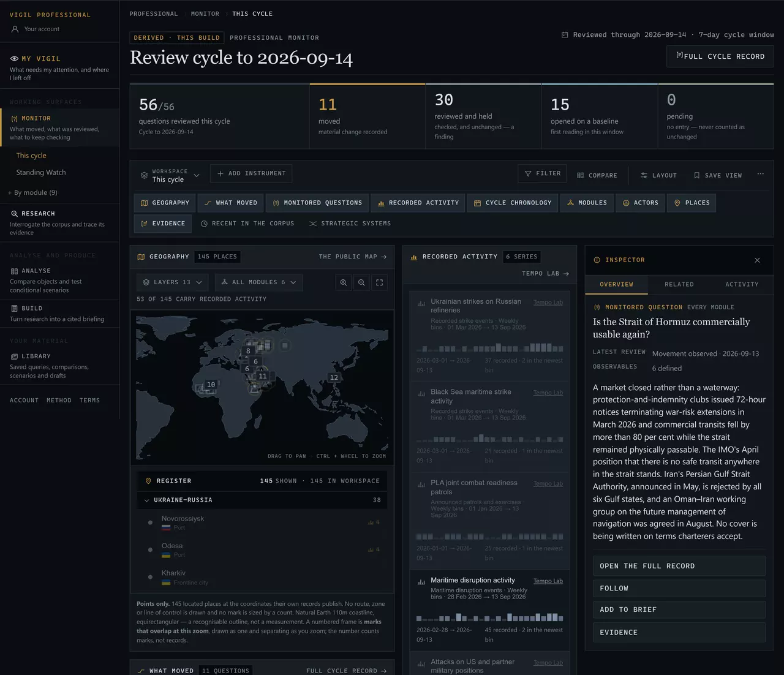Open the Tempo Lab arrow link in header
The width and height of the screenshot is (784, 675).
click(545, 274)
